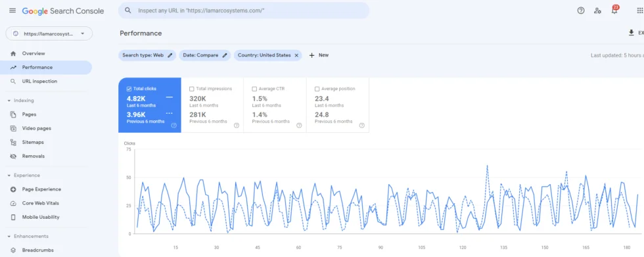Click the Mobile Usability phone icon
The height and width of the screenshot is (257, 644).
click(13, 217)
